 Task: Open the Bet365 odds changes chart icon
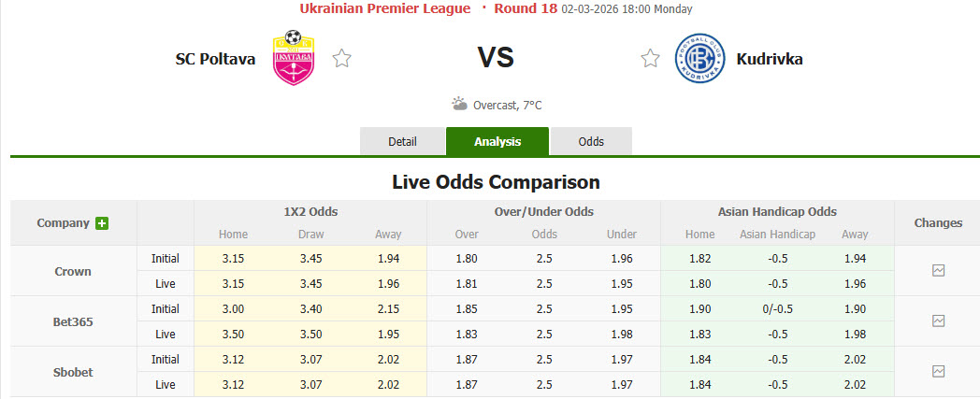coord(938,321)
